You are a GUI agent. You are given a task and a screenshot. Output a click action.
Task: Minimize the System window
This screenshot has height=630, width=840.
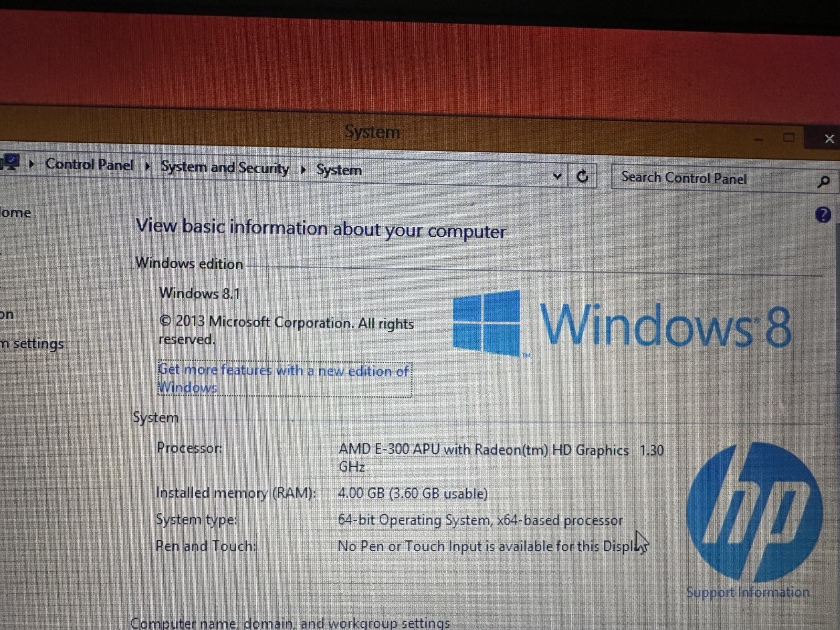click(759, 139)
